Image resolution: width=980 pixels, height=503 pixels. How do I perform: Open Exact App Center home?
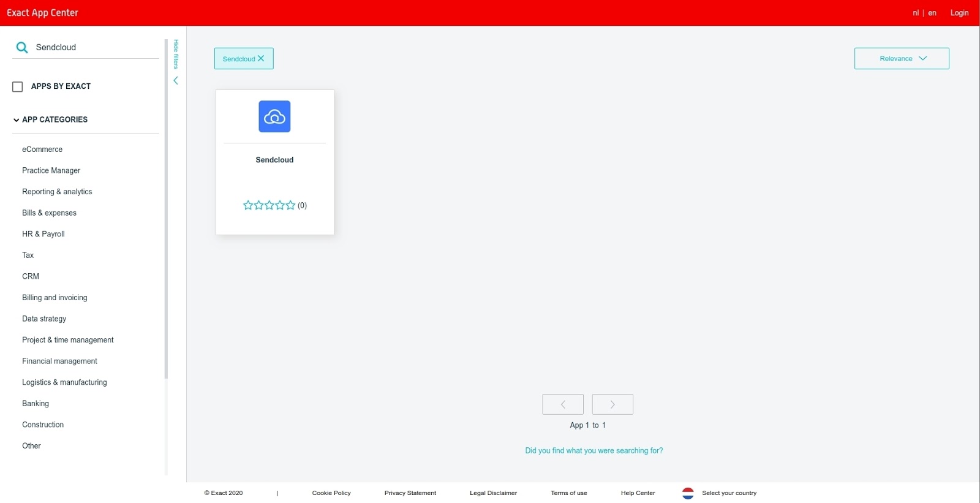(x=42, y=12)
